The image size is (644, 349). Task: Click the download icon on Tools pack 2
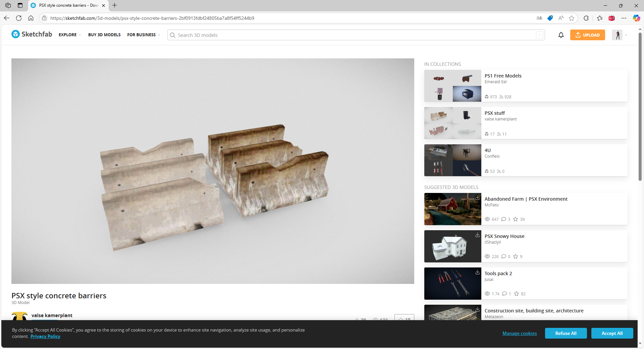477,272
